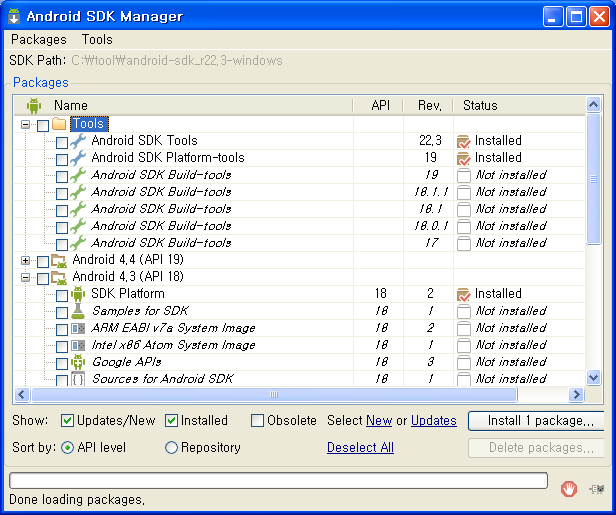
Task: Click the red stop hand icon
Action: [568, 489]
